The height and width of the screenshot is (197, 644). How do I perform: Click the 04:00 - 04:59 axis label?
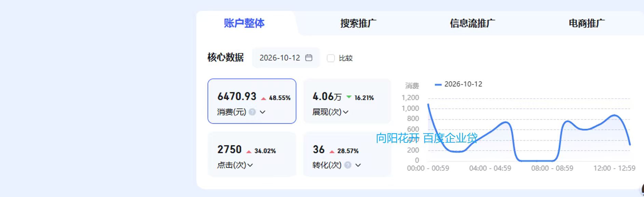(490, 168)
